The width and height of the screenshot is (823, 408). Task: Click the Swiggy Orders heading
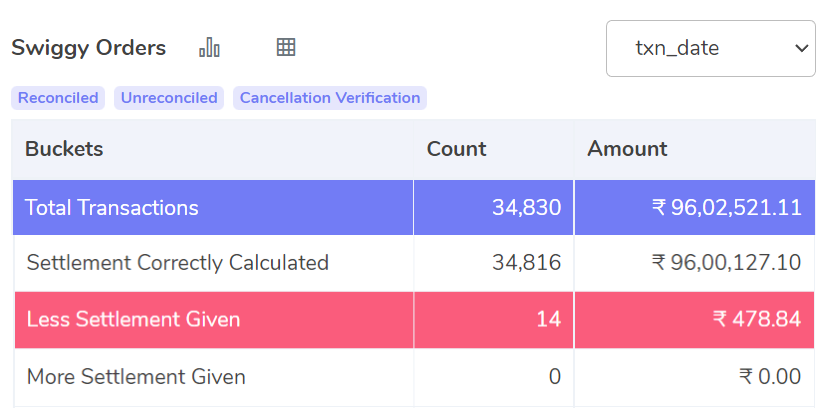point(88,48)
